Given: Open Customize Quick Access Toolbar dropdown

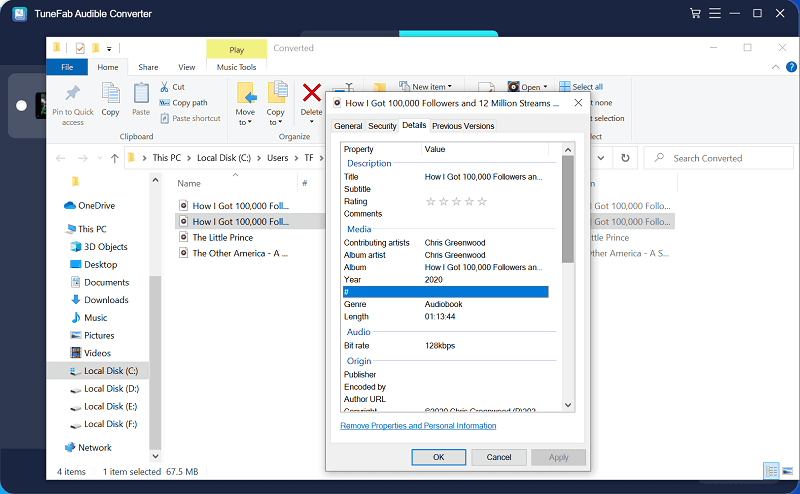Looking at the screenshot, I should point(109,48).
